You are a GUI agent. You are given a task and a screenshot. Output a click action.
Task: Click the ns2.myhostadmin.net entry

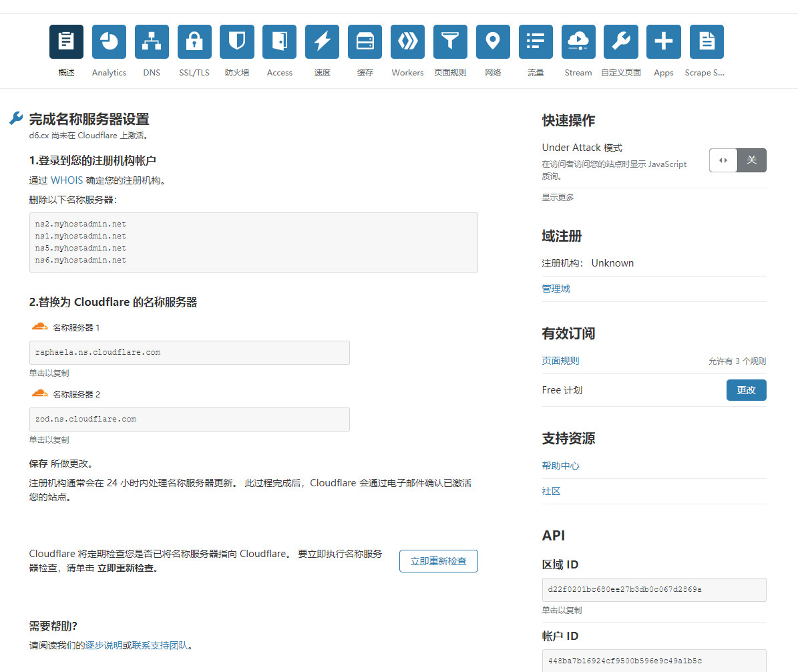coord(80,224)
